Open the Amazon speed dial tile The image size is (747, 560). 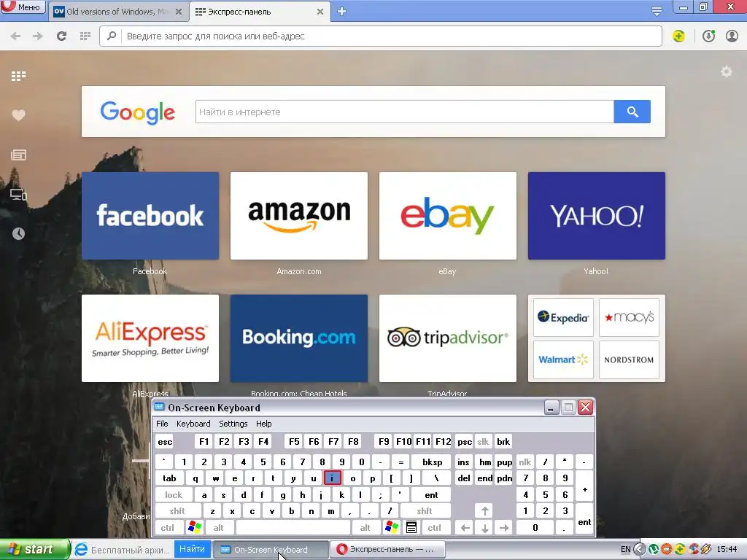point(299,216)
